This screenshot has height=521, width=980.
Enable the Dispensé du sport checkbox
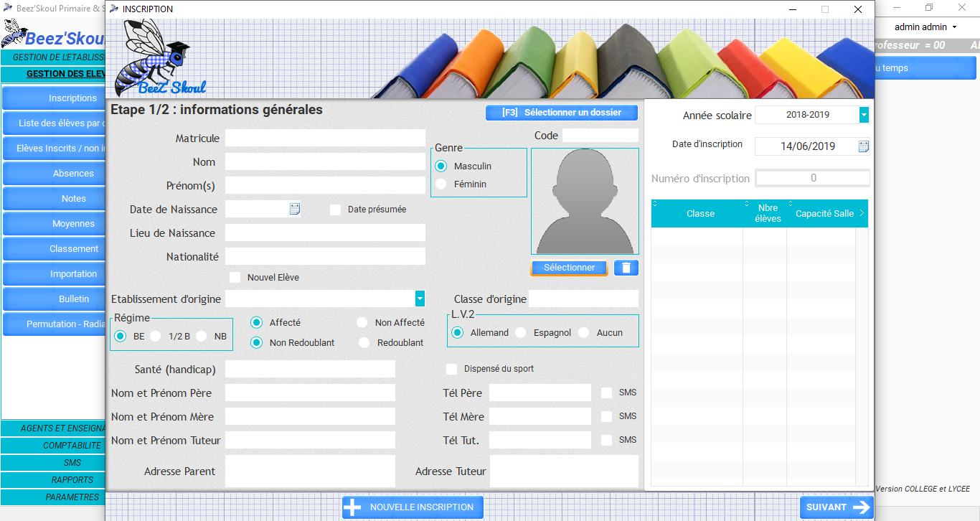(451, 369)
